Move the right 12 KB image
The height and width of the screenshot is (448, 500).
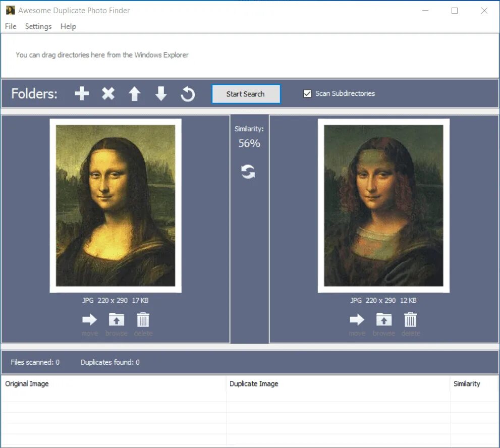pos(357,319)
